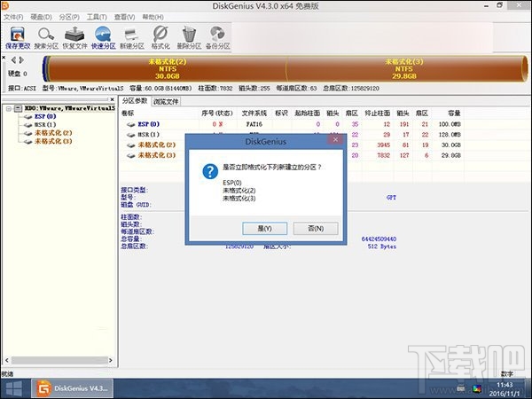532x399 pixels.
Task: Click the 文件系统 column header
Action: tap(254, 113)
